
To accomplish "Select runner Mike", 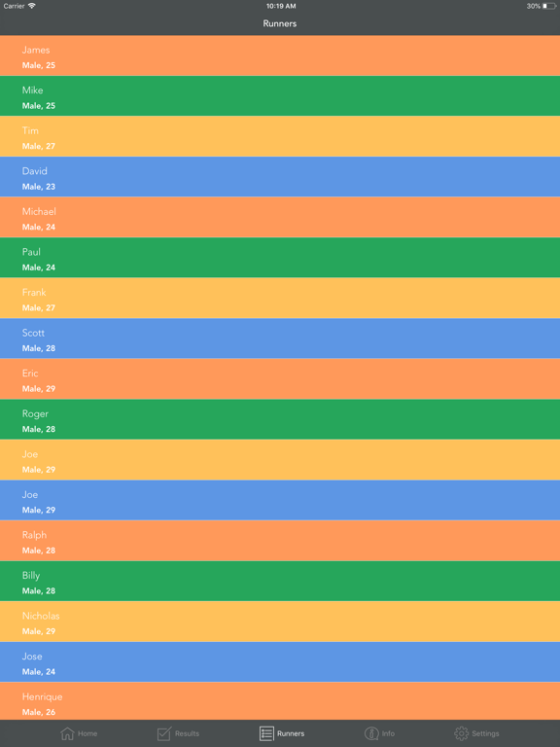I will point(280,95).
